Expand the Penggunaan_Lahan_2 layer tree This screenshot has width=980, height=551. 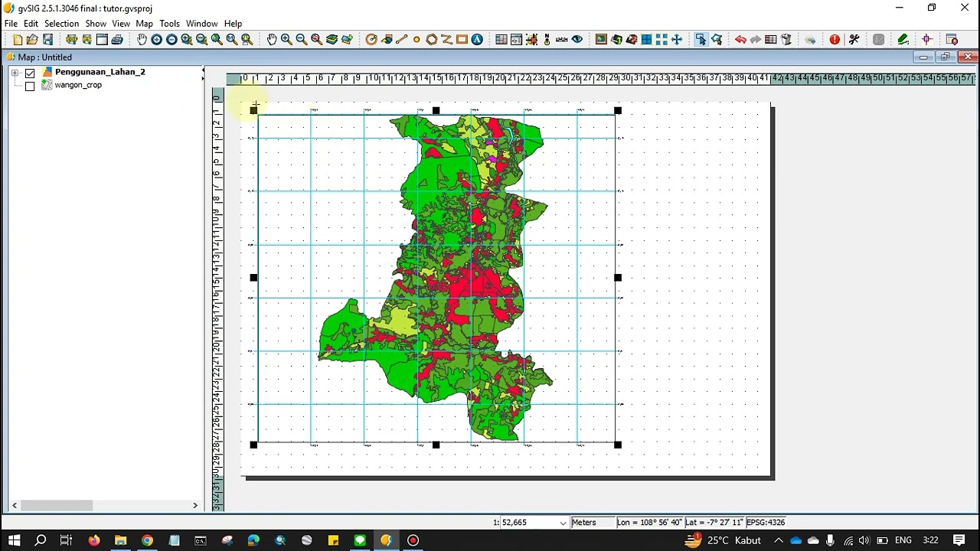[15, 73]
